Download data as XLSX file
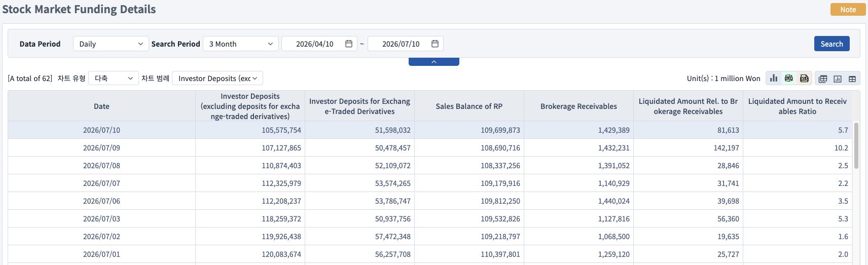Screen dimensions: 868x265 (x=789, y=78)
